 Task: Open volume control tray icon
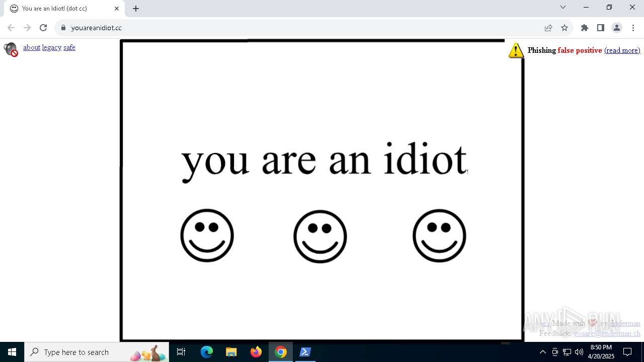(579, 352)
